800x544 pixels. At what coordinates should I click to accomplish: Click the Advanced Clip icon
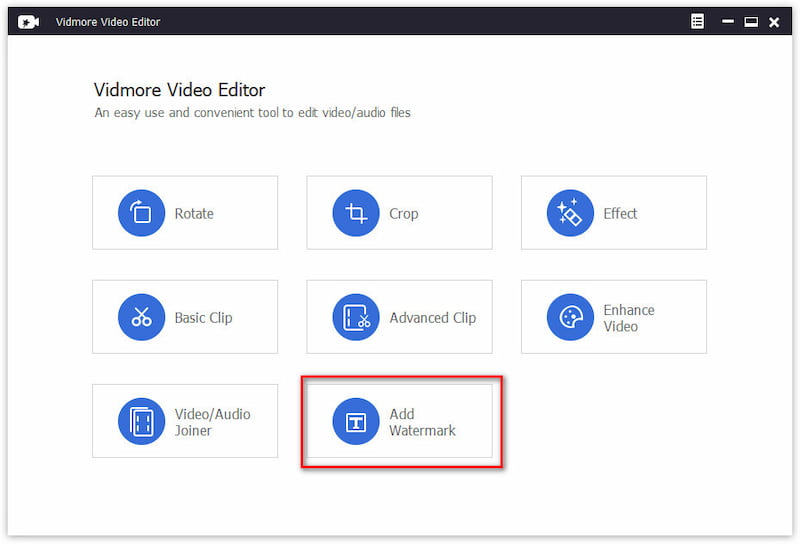pyautogui.click(x=355, y=317)
